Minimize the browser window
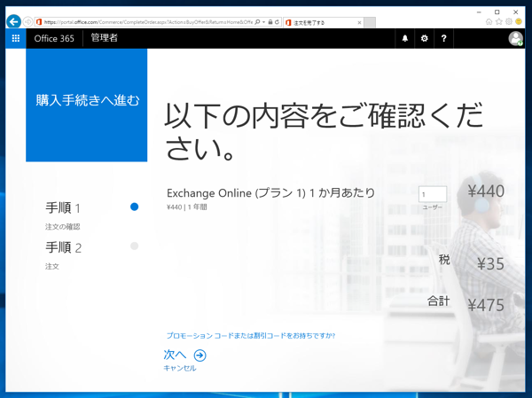Screen dimensions: 532x398 (x=479, y=12)
